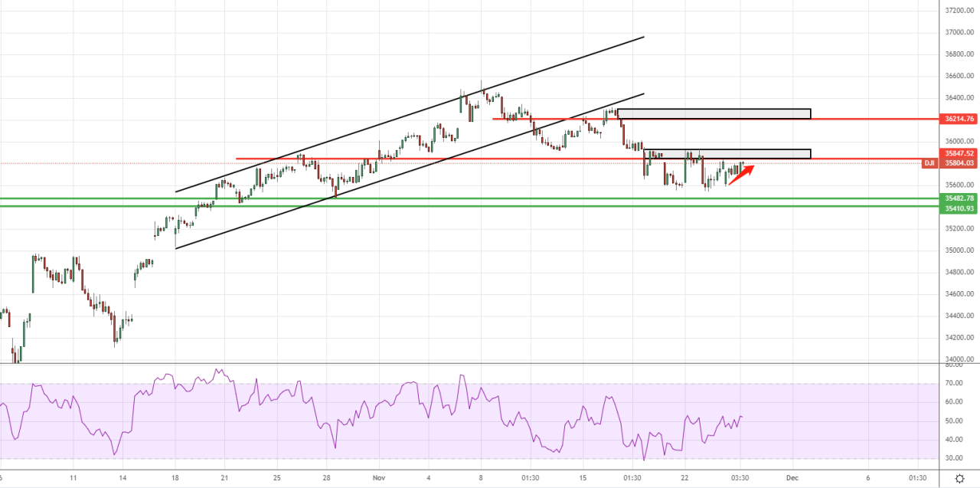The width and height of the screenshot is (980, 488).
Task: Click the 37000.00 price scale label
Action: (959, 32)
